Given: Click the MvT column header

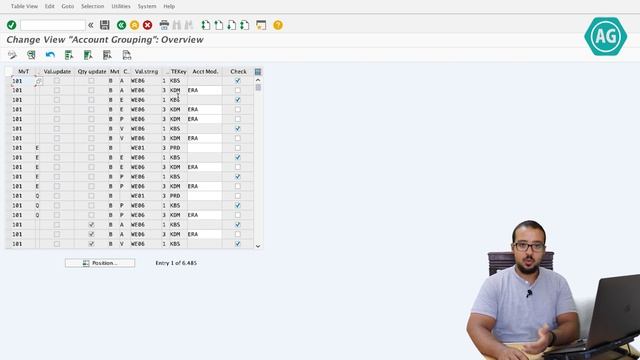Looking at the screenshot, I should click(23, 71).
